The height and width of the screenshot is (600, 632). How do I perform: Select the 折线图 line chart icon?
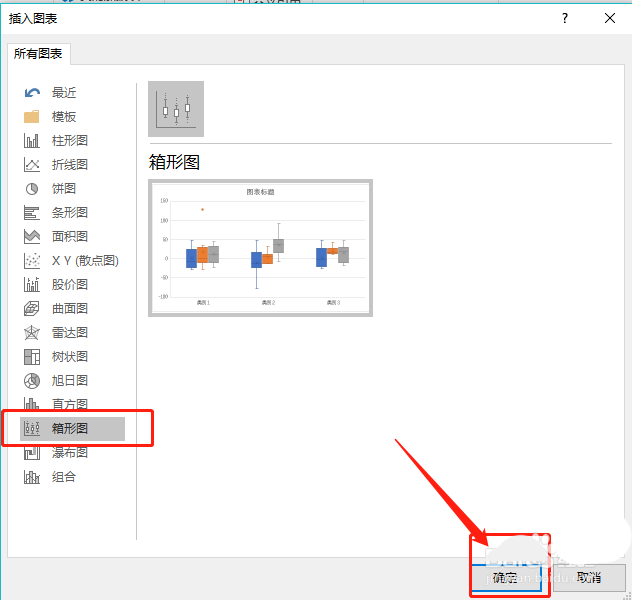(32, 165)
